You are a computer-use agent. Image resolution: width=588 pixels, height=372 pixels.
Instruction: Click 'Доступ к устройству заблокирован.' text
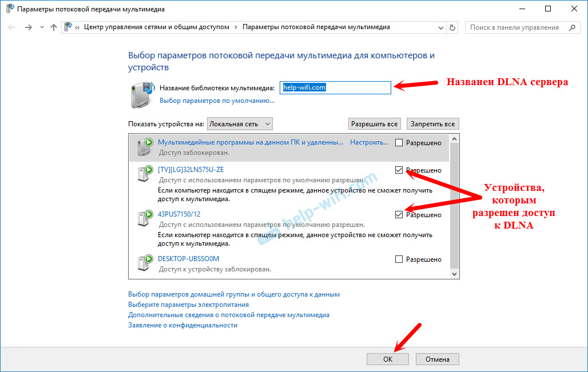coord(215,269)
